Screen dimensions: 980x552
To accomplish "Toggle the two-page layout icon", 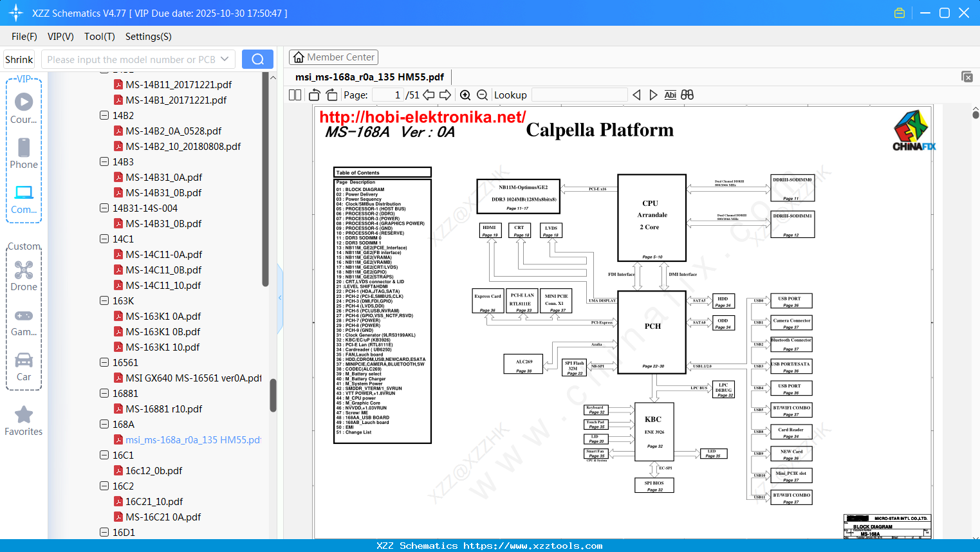I will tap(295, 95).
